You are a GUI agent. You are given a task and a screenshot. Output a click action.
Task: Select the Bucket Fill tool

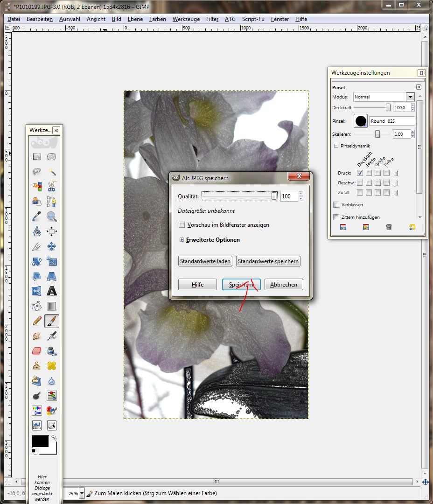click(37, 306)
